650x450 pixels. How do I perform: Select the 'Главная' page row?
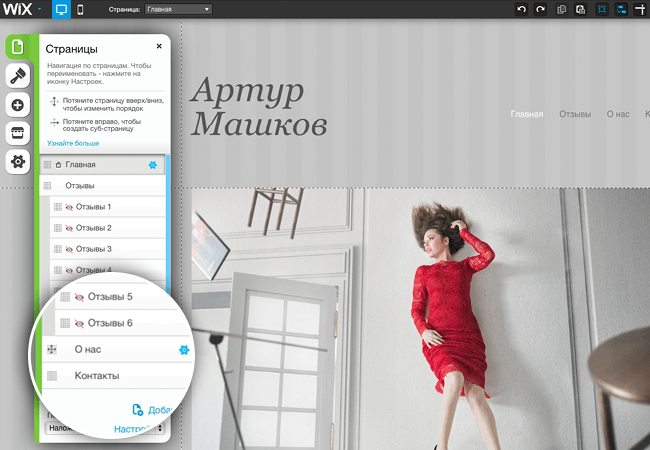[x=102, y=165]
